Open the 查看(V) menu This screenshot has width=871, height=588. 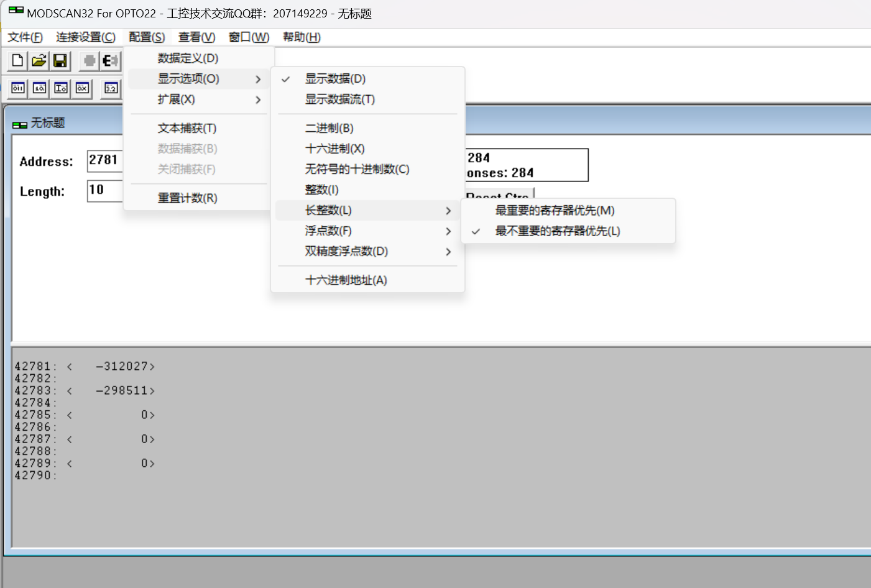[196, 37]
